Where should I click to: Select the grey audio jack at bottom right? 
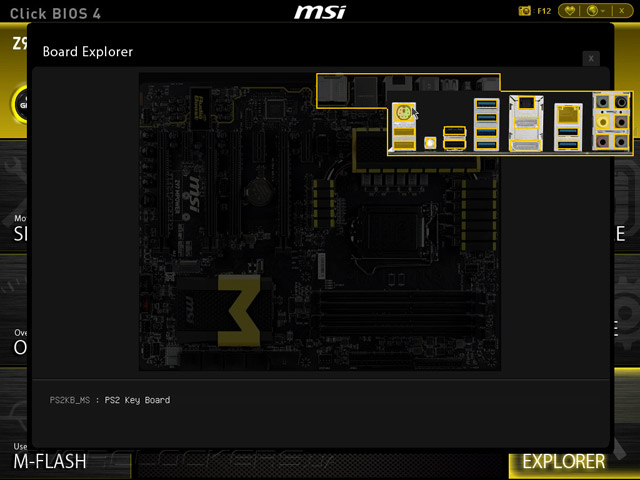(x=621, y=141)
